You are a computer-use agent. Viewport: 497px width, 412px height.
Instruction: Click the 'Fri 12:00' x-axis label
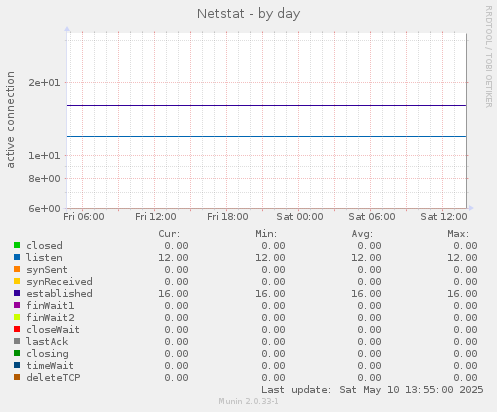pyautogui.click(x=156, y=217)
